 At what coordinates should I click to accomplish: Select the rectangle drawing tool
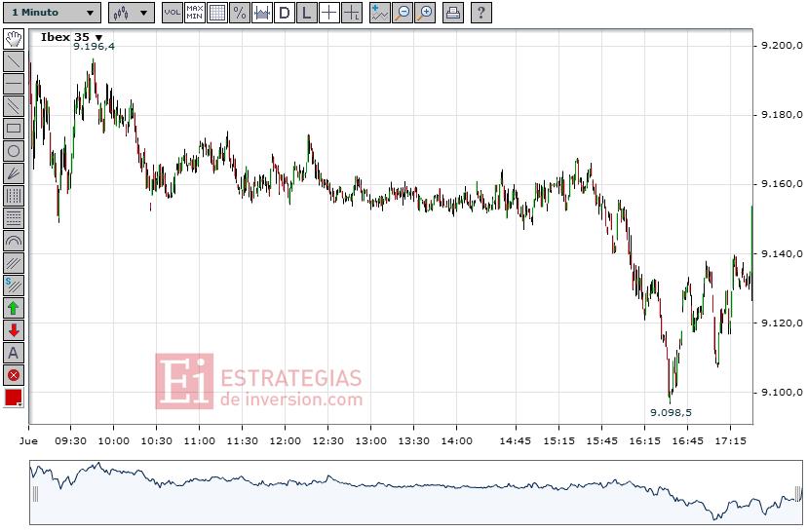pos(14,128)
